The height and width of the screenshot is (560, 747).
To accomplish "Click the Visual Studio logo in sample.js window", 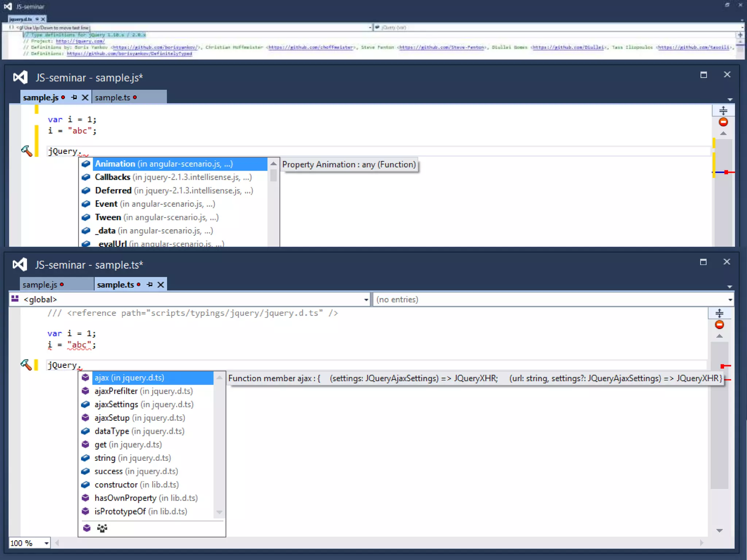I will point(20,77).
